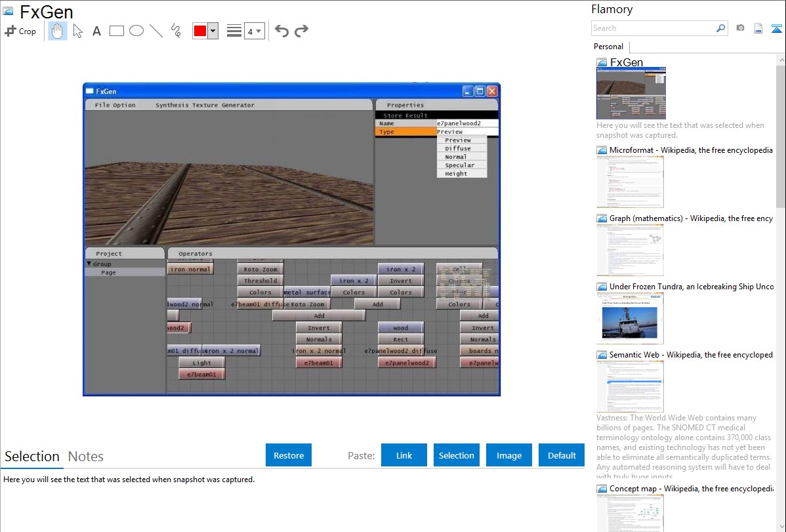Select the text annotation tool
Image resolution: width=786 pixels, height=532 pixels.
click(x=96, y=31)
